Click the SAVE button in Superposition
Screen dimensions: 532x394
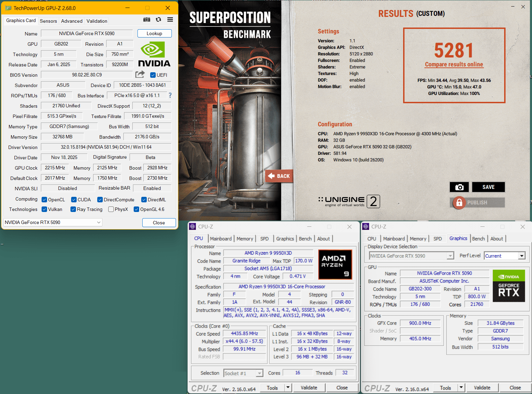[x=488, y=187]
